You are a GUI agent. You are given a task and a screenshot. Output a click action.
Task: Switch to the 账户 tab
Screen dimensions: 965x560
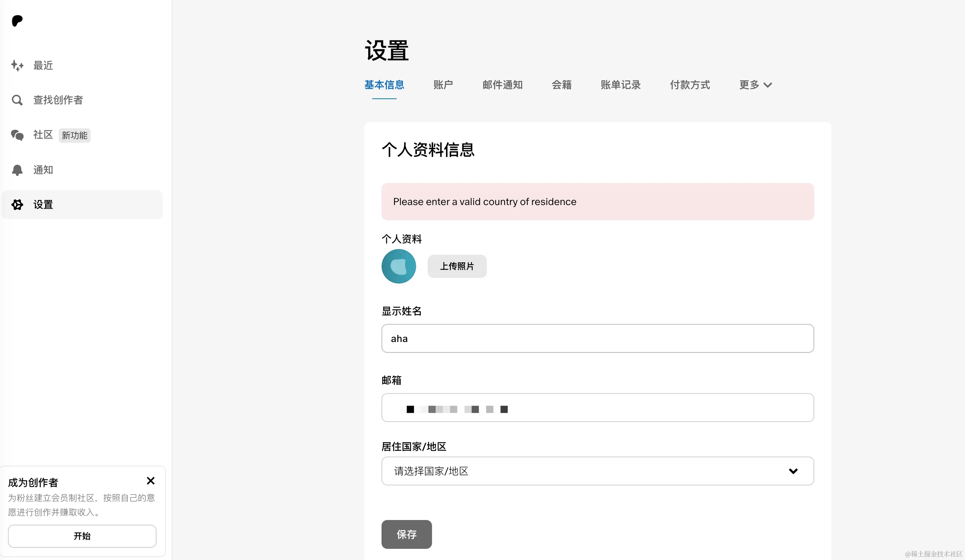[443, 85]
